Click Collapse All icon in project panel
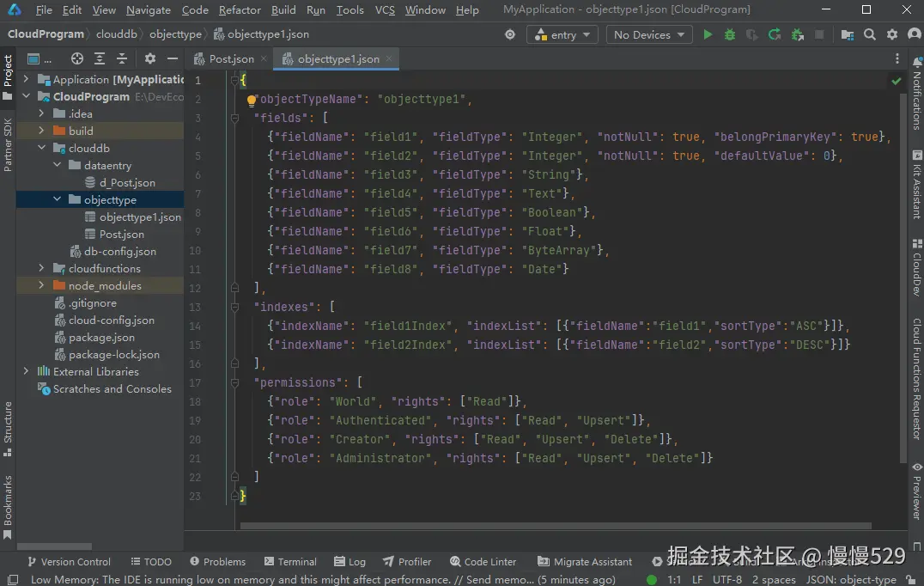This screenshot has width=924, height=586. pyautogui.click(x=121, y=58)
